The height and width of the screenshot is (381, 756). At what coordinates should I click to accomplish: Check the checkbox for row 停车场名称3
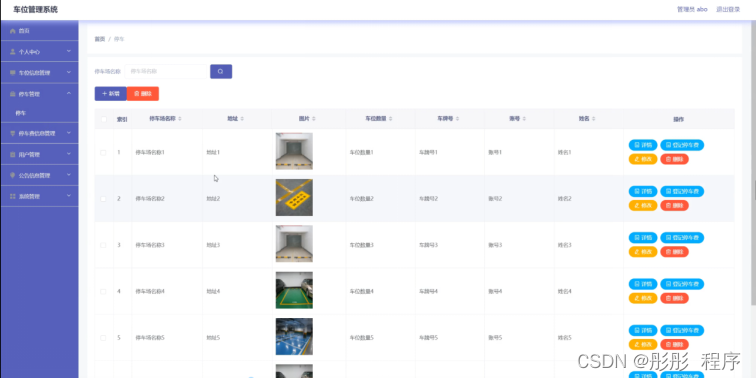click(x=103, y=245)
